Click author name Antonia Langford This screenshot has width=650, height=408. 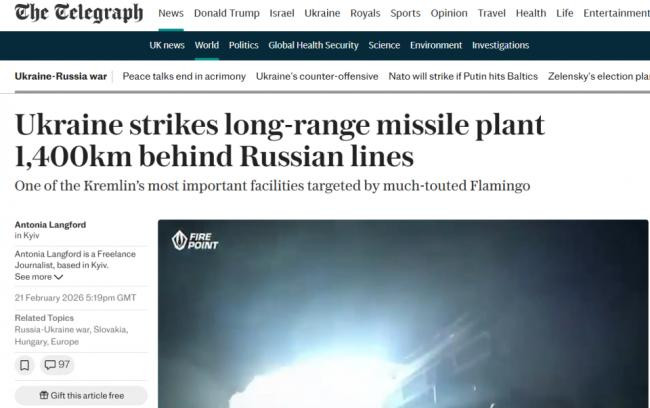tap(50, 224)
